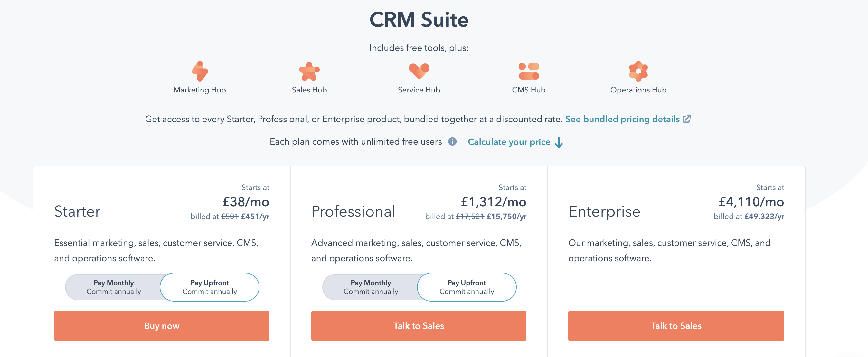Click the Sales Hub label
Screen dimensions: 868x357
309,90
